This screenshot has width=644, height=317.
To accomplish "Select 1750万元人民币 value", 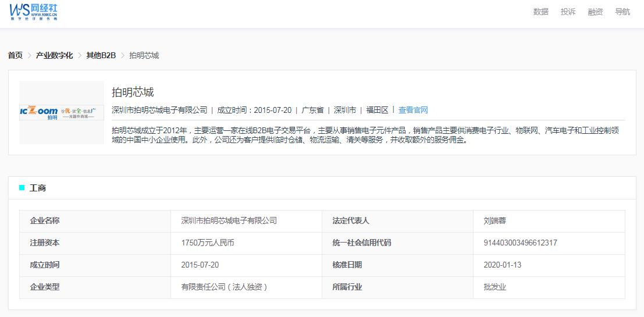I will (x=208, y=243).
